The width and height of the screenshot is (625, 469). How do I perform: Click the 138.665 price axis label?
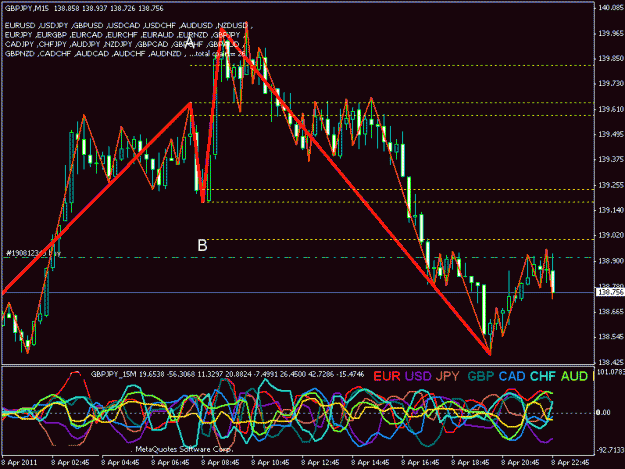click(x=611, y=311)
